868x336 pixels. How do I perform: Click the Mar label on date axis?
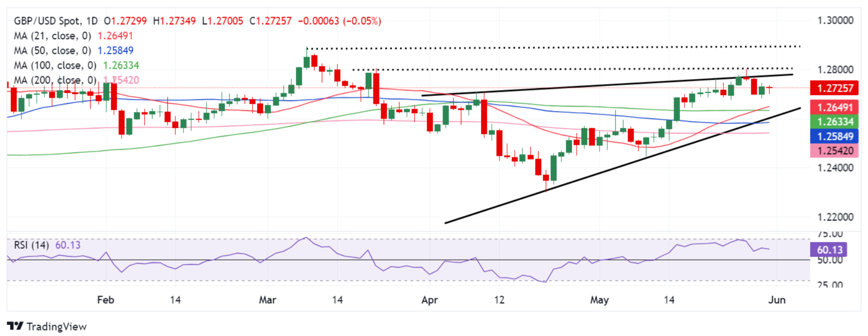(267, 300)
